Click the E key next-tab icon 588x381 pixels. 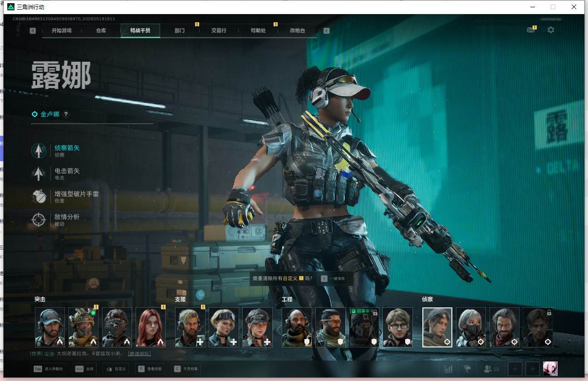(x=326, y=31)
